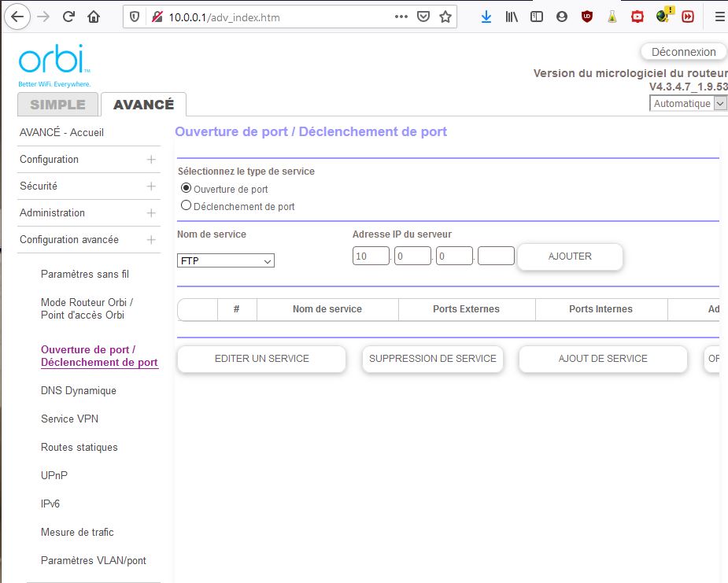Bookmark this page with the star icon
The height and width of the screenshot is (583, 728).
[x=445, y=17]
